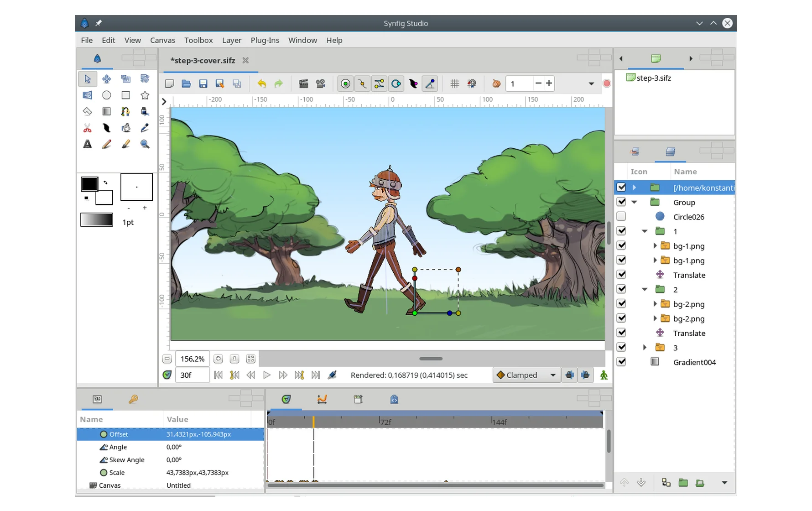Click the Save file icon
Viewport: 812px width, 511px height.
tap(203, 83)
